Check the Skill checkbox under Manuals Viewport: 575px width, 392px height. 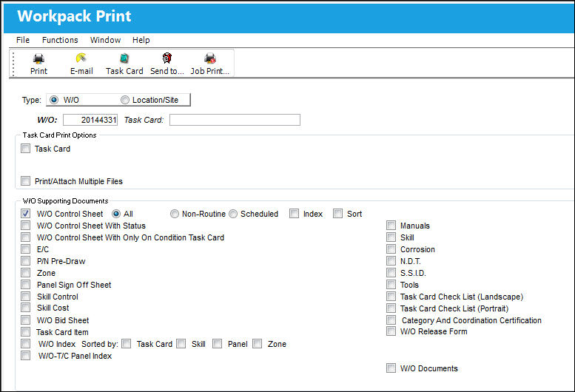click(x=391, y=237)
